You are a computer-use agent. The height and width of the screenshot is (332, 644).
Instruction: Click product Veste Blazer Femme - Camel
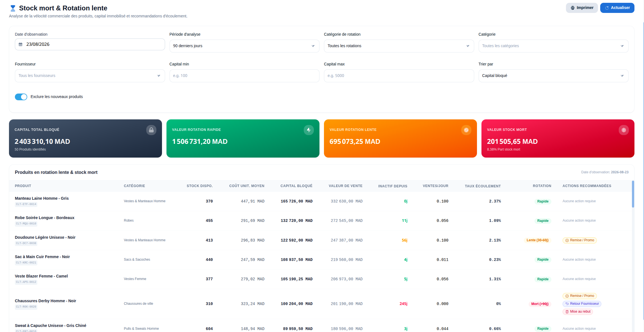(41, 276)
